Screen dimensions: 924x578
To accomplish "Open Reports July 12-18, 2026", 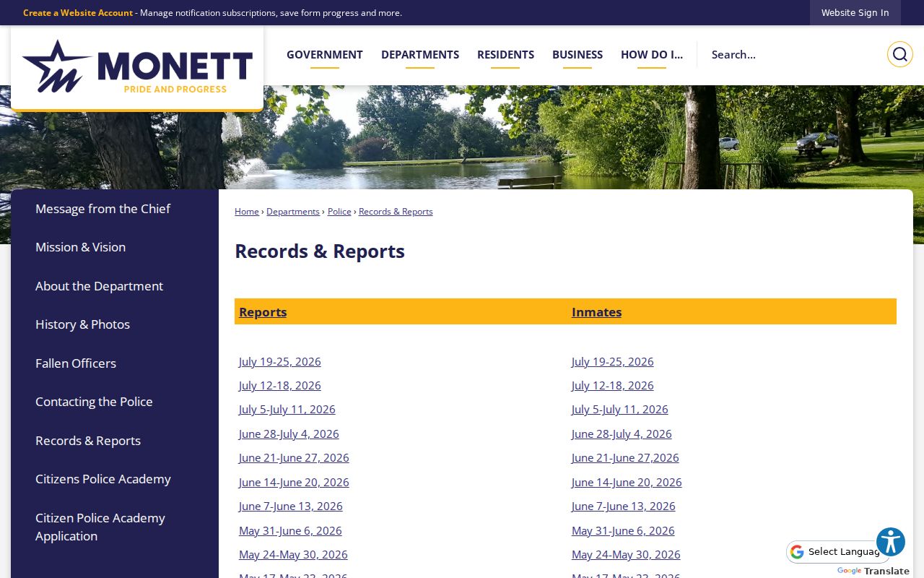I will [280, 386].
